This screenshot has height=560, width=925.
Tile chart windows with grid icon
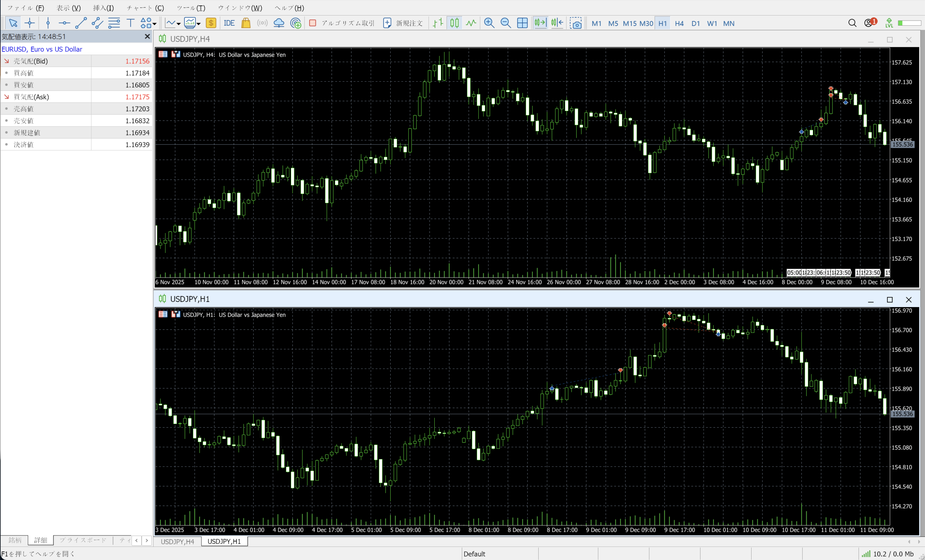coord(522,23)
